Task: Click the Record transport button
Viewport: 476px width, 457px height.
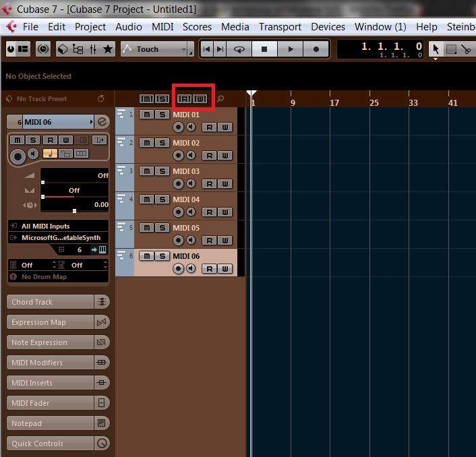Action: point(316,49)
